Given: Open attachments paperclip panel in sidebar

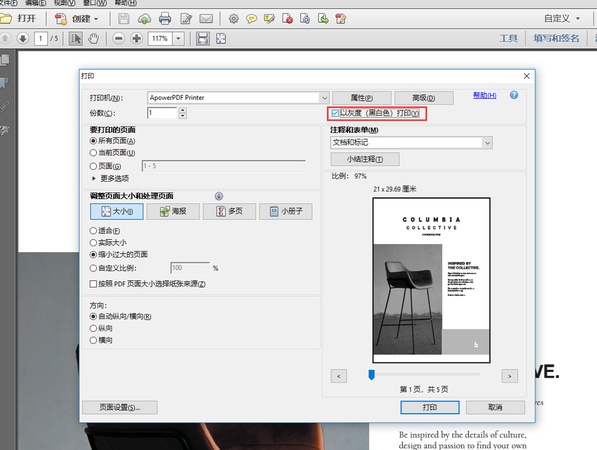Looking at the screenshot, I should coord(5,106).
